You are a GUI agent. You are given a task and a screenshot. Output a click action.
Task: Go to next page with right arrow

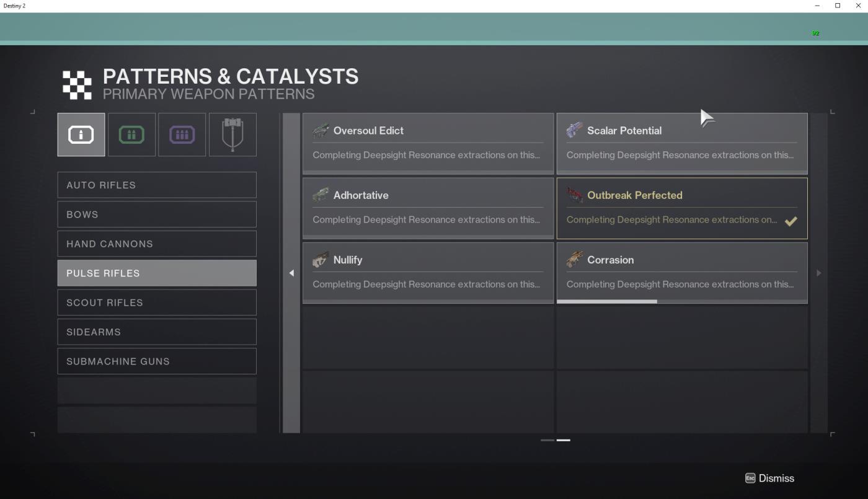[819, 273]
